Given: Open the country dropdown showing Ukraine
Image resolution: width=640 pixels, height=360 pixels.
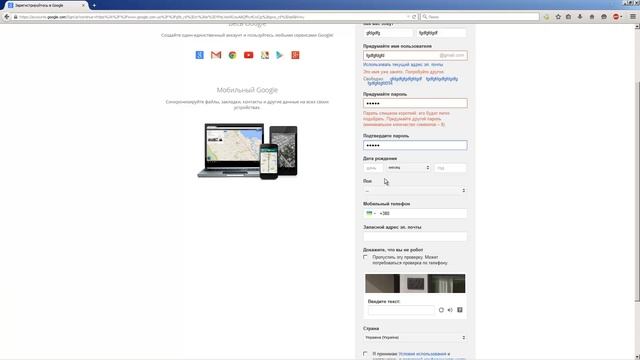Looking at the screenshot, I should tap(415, 338).
